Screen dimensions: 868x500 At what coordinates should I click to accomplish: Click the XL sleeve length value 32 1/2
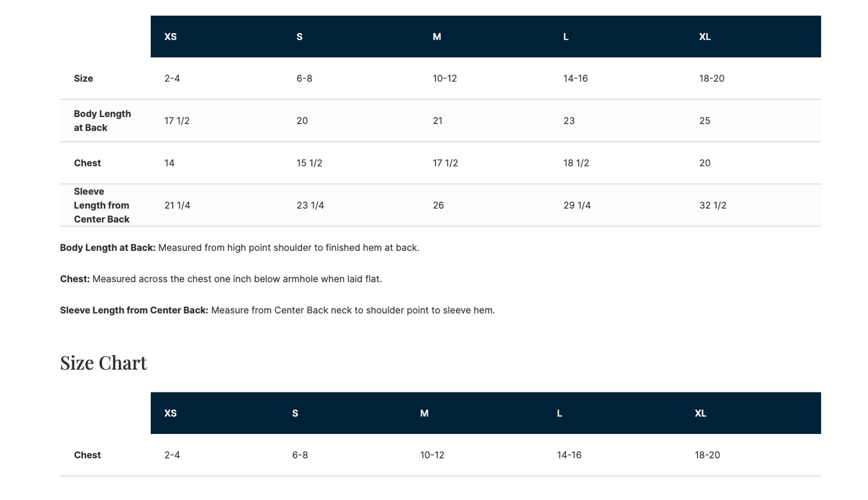(x=712, y=205)
